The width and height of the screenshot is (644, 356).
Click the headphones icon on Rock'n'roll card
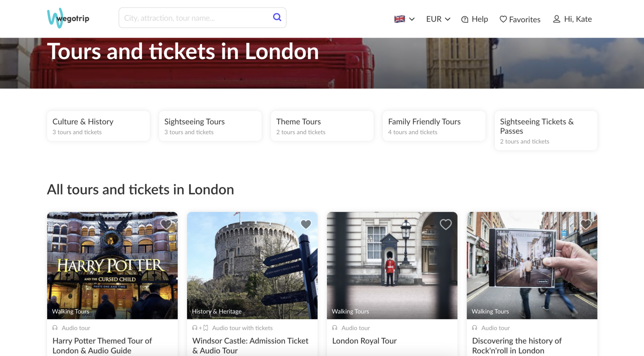pyautogui.click(x=475, y=328)
